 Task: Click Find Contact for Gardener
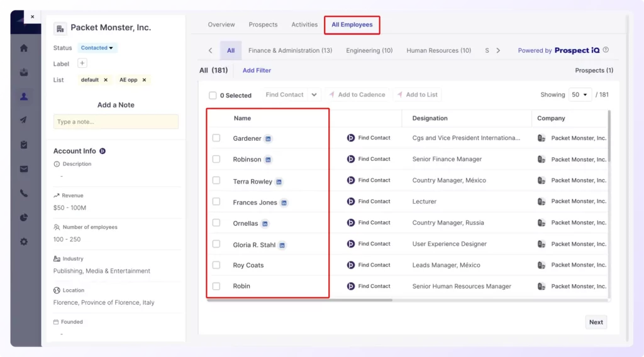(x=369, y=138)
